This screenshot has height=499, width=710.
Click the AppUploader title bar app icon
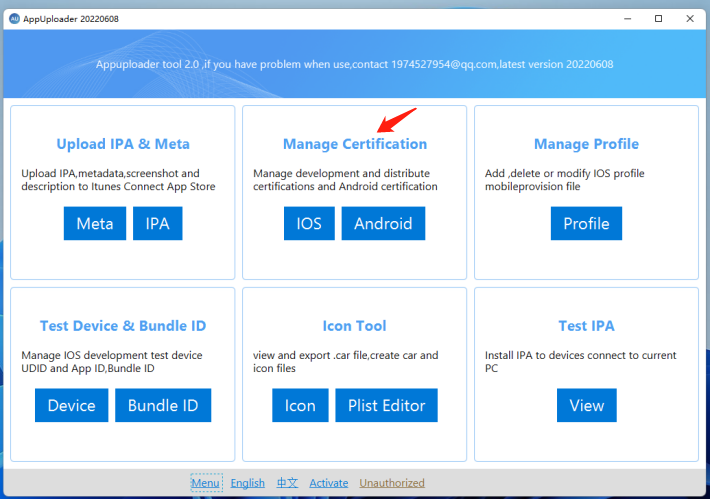14,19
